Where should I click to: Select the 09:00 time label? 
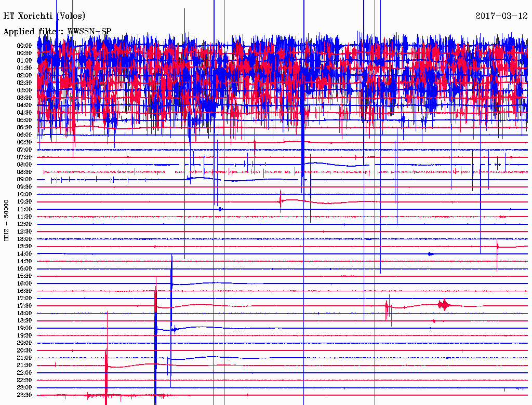point(24,179)
